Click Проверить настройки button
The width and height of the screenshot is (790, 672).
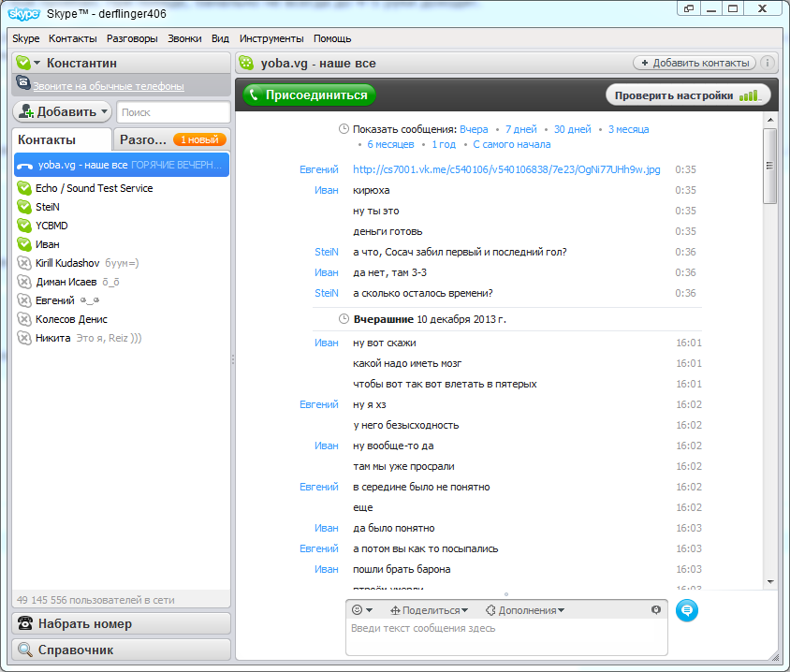click(x=688, y=95)
